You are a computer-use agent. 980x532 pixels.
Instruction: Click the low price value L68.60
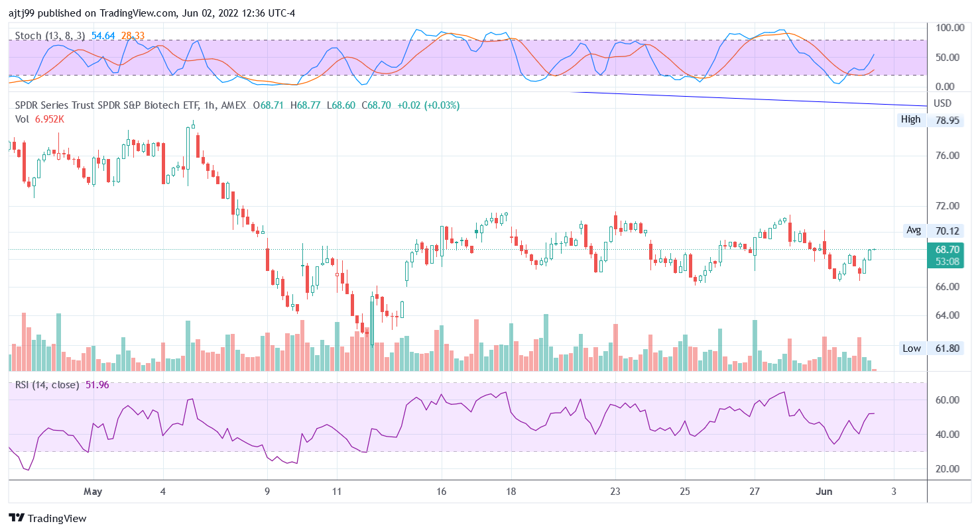pyautogui.click(x=340, y=105)
